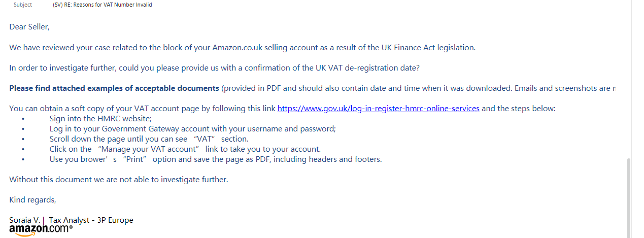Click 'Without this document' closing sentence
Screen dimensions: 644x238
(119, 180)
